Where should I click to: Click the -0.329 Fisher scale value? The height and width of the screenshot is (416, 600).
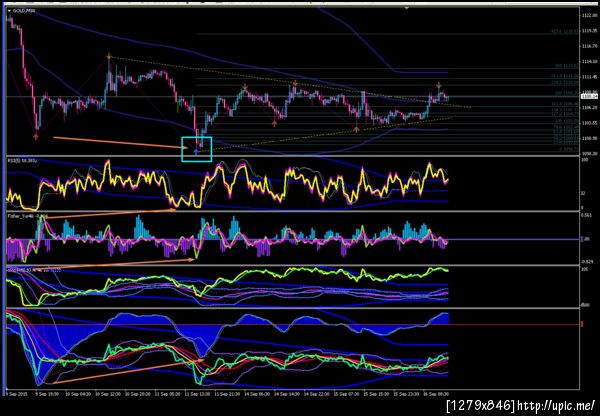point(586,261)
